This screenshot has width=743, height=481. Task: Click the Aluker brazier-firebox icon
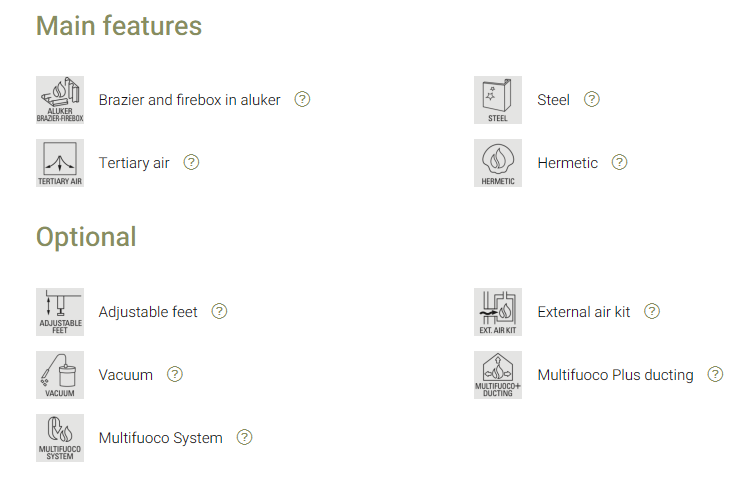[x=60, y=100]
